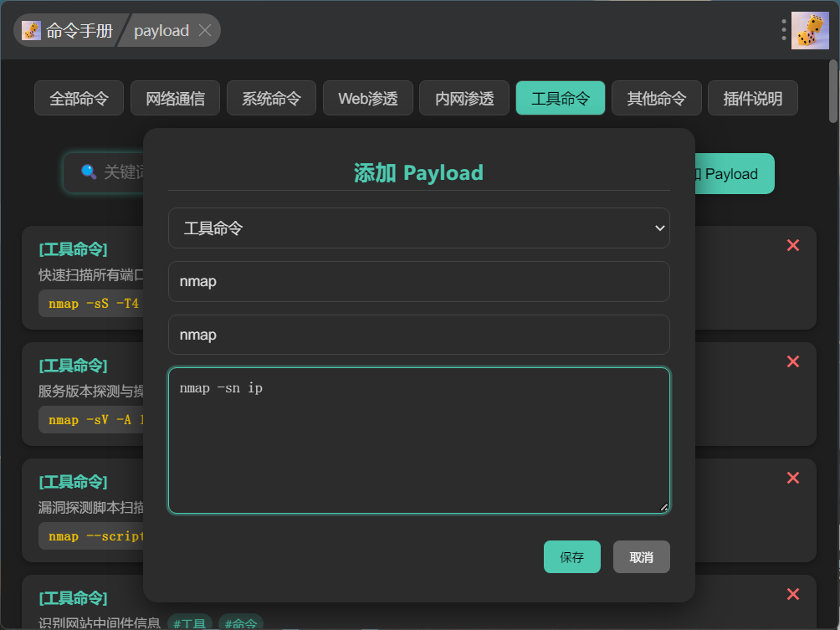This screenshot has width=840, height=630.
Task: Go to the 内网渗透 tab
Action: pos(464,98)
